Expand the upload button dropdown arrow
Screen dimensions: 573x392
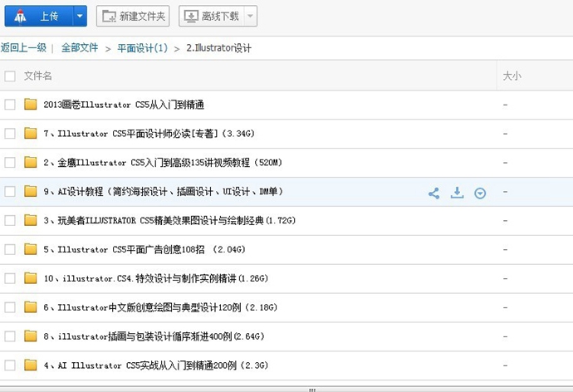[79, 16]
